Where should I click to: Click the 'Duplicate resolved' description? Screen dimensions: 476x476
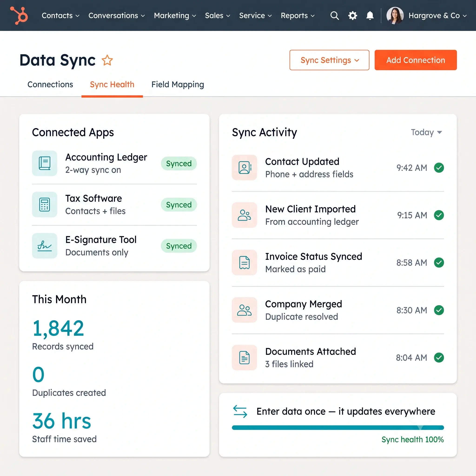coord(301,317)
